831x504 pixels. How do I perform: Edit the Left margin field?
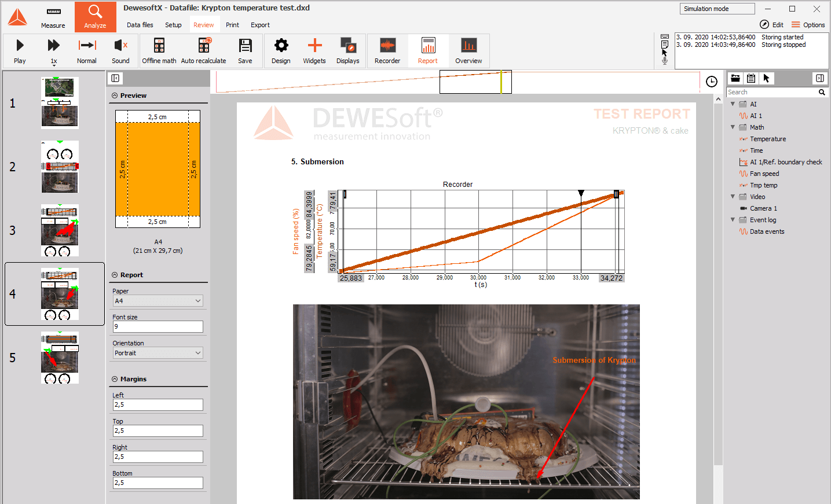click(158, 404)
